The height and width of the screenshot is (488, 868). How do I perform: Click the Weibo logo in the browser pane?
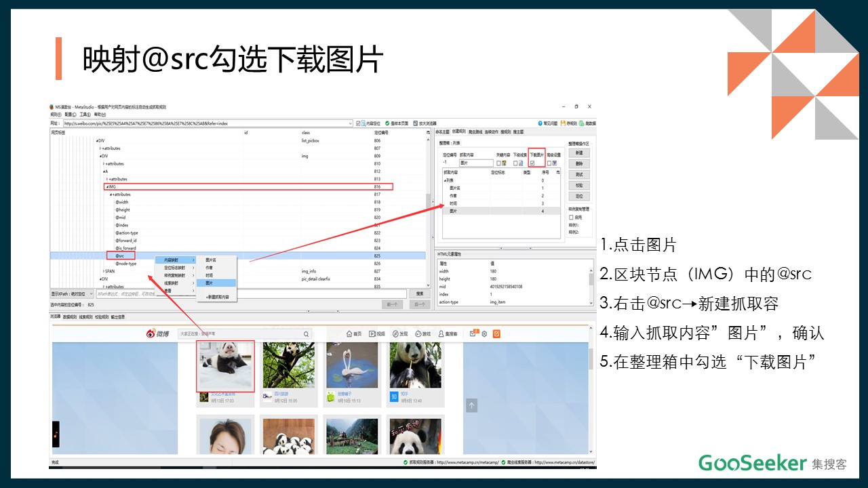pos(158,333)
